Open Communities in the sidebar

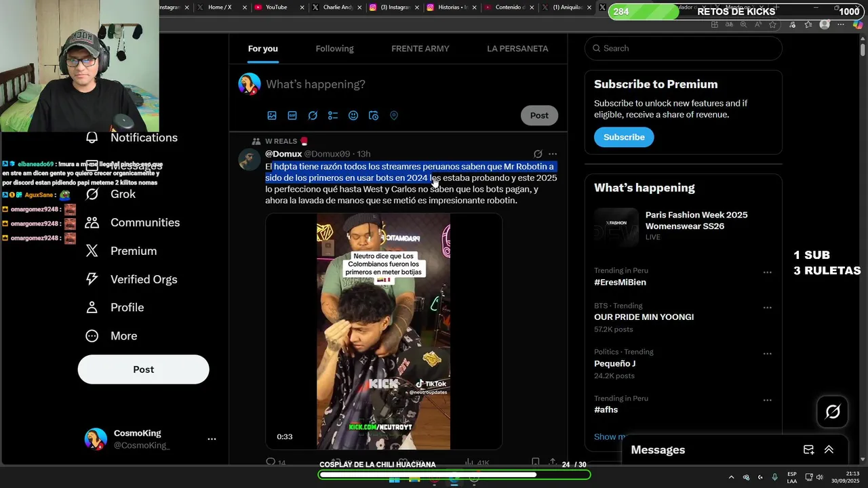[132, 222]
